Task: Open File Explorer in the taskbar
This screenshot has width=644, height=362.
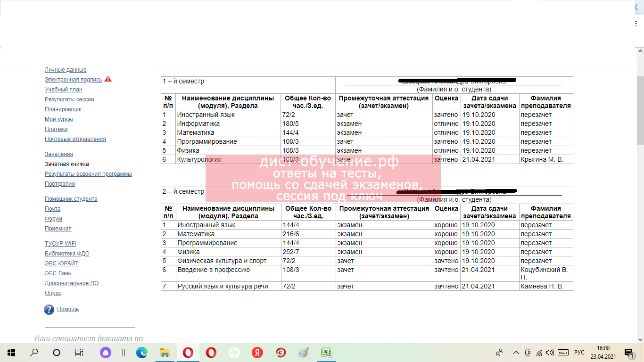Action: coord(165,353)
